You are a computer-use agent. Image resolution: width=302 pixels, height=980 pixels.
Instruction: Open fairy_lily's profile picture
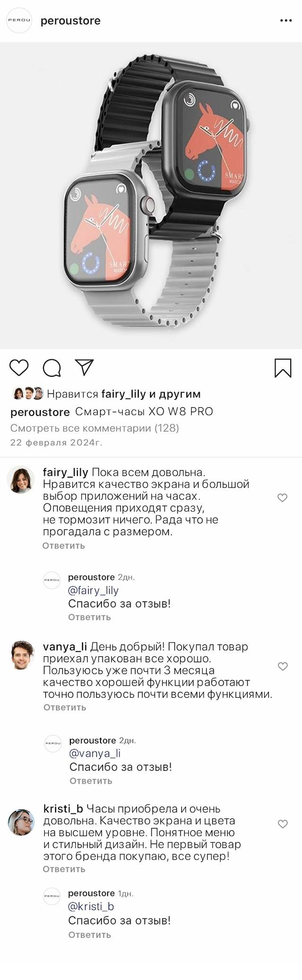coord(21,480)
